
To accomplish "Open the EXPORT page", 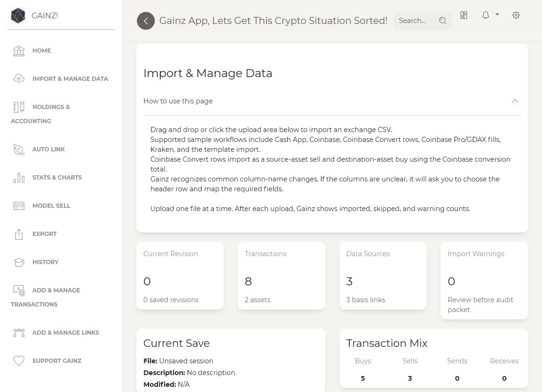I will coord(44,234).
